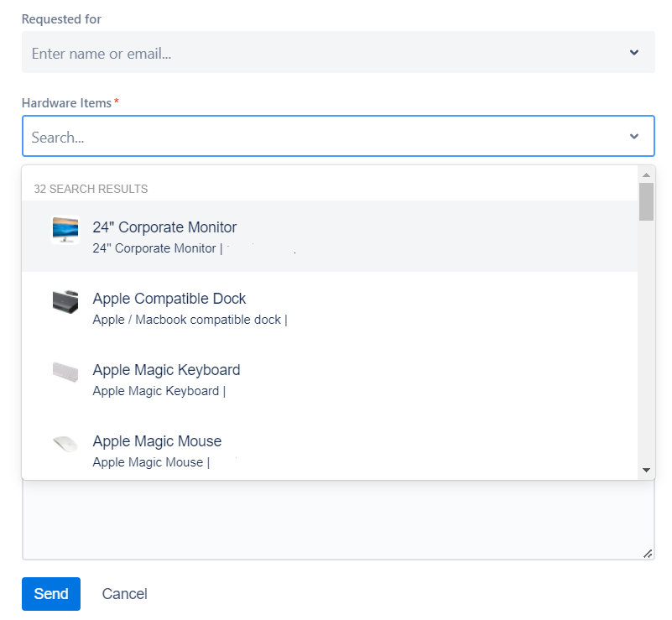Click the 24" Corporate Monitor thumbnail icon
The image size is (672, 620).
point(65,230)
